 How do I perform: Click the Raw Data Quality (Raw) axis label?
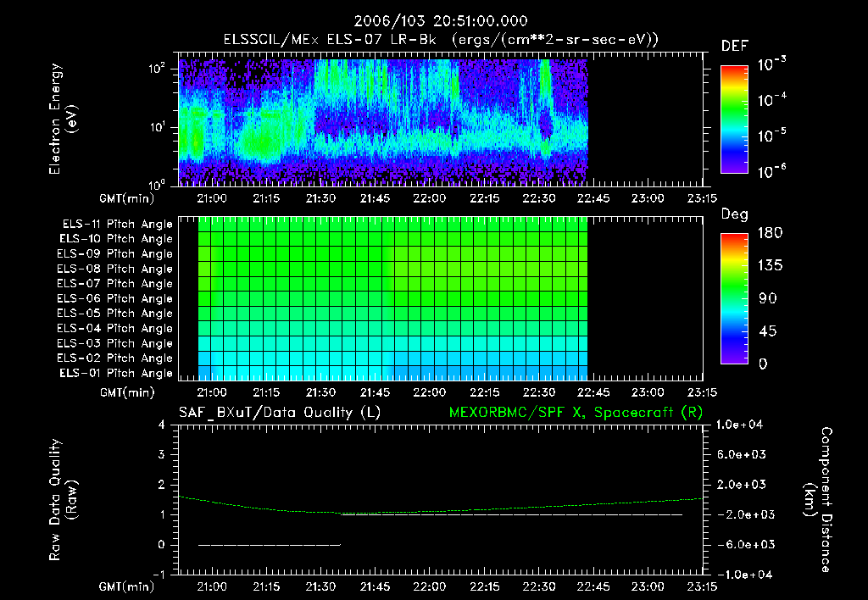(63, 500)
